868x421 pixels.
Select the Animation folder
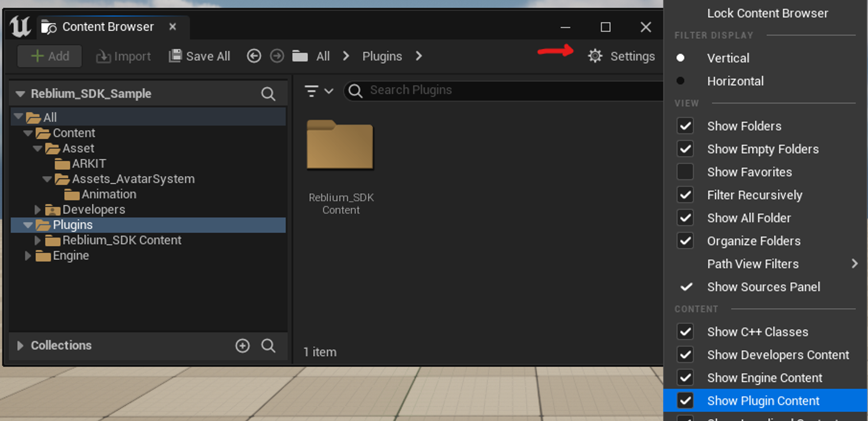[x=100, y=194]
